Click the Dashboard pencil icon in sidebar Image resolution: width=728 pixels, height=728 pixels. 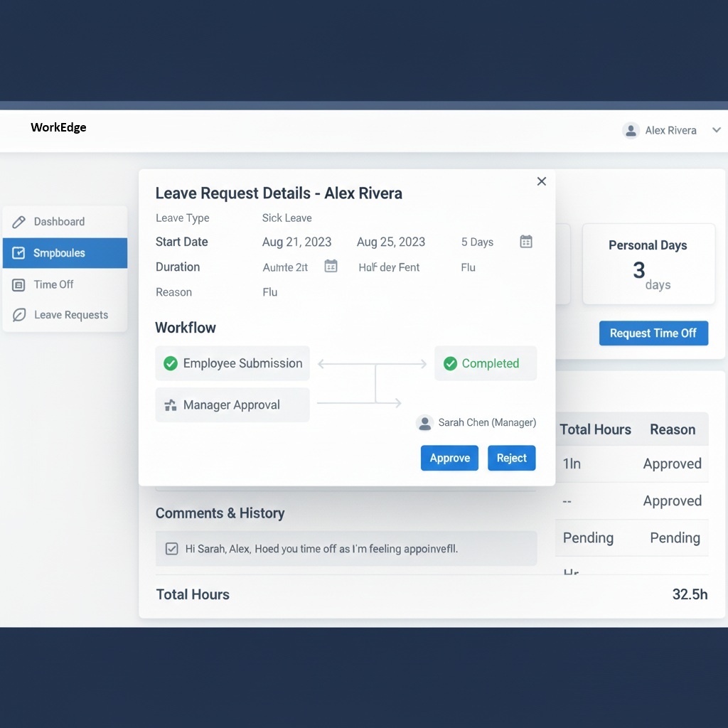pyautogui.click(x=19, y=222)
